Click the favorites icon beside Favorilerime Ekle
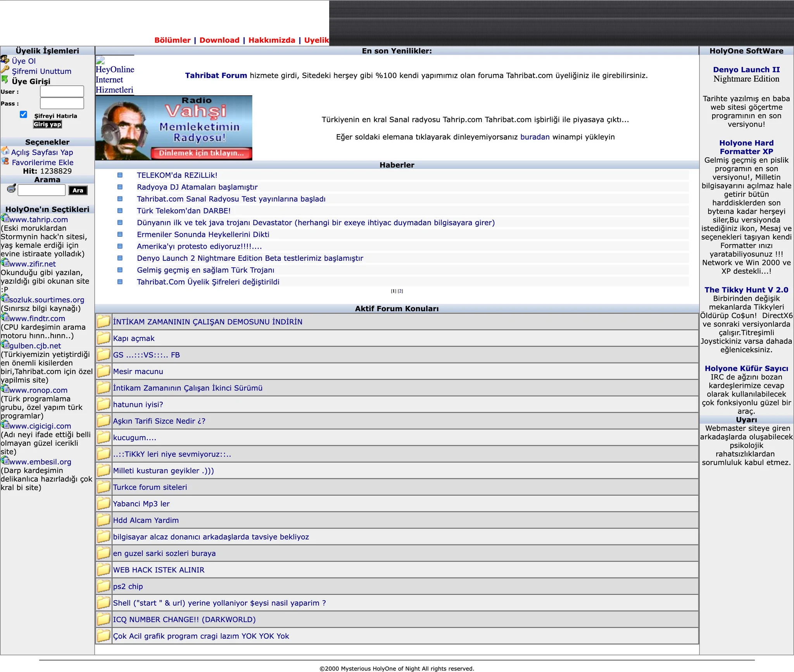The image size is (794, 672). [5, 161]
